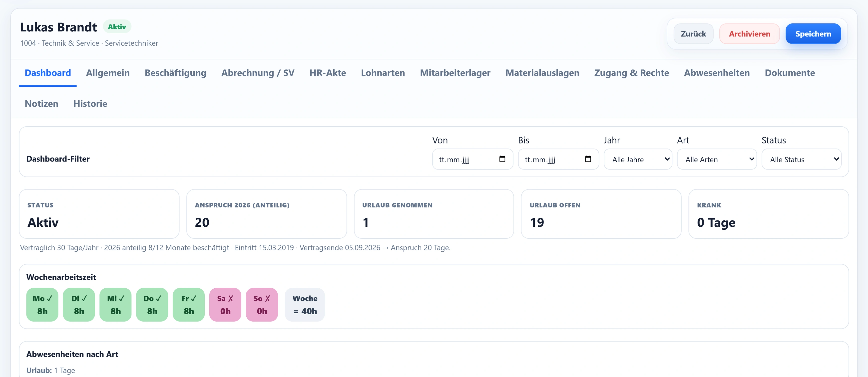This screenshot has width=868, height=377.
Task: Click the Urlaub genommen card
Action: (x=434, y=214)
